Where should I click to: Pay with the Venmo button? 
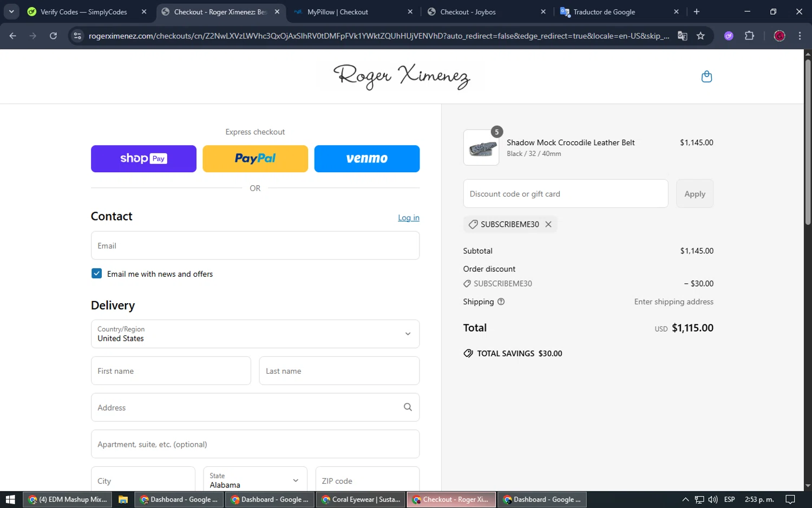(x=367, y=159)
